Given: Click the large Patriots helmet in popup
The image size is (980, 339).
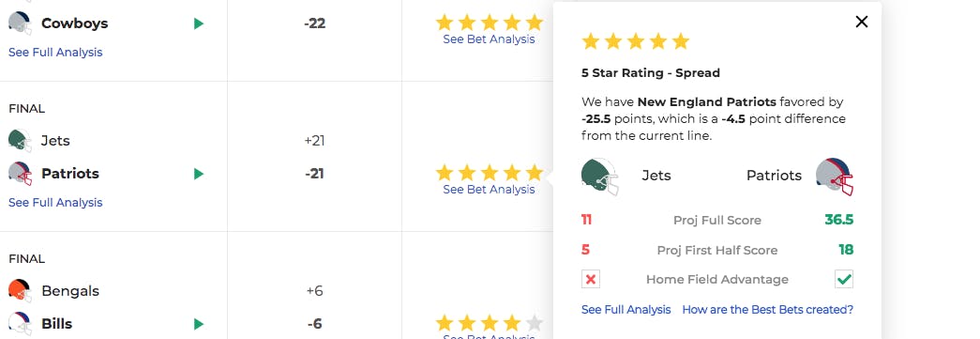Looking at the screenshot, I should coord(835,177).
